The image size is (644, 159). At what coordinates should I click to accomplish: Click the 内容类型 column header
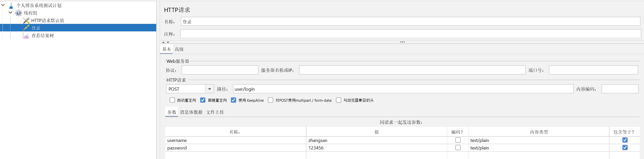coord(539,132)
